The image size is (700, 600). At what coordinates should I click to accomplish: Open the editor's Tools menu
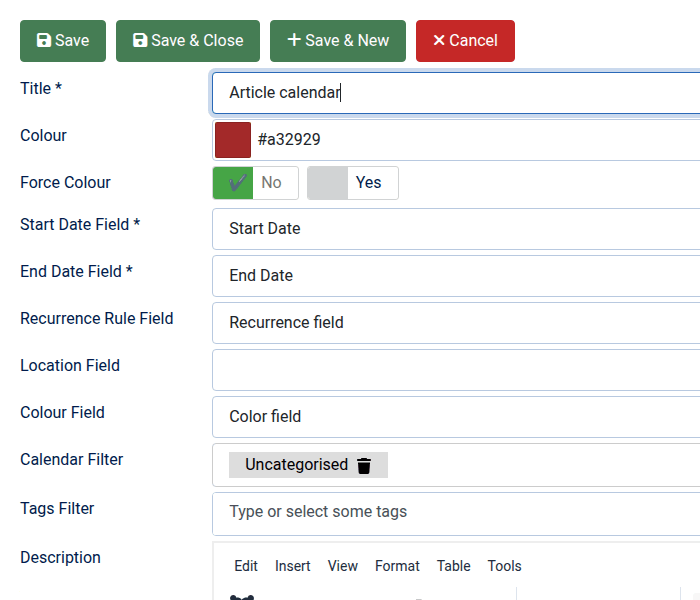pos(504,566)
